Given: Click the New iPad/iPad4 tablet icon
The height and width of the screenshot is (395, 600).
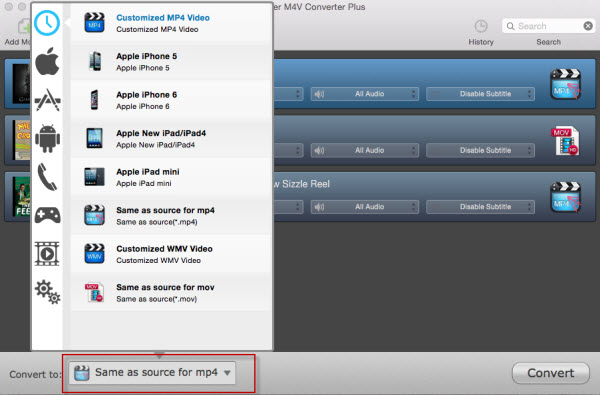Looking at the screenshot, I should point(95,138).
